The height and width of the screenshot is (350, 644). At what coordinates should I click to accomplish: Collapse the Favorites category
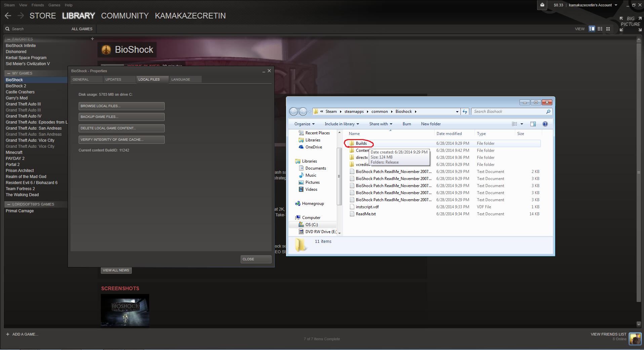click(9, 39)
